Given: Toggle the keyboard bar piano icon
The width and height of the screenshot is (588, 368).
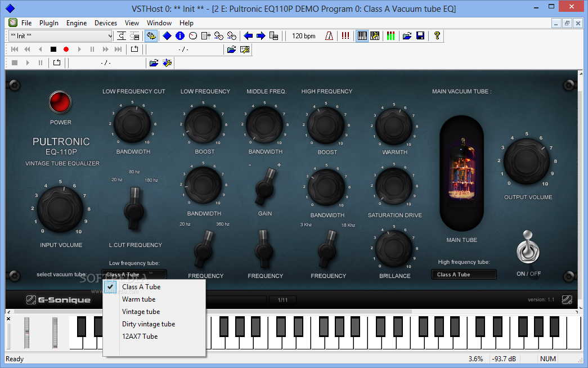Looking at the screenshot, I should [362, 35].
